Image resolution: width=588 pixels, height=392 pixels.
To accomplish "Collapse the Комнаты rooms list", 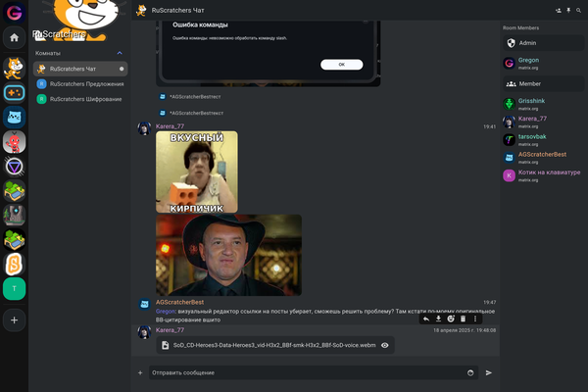I will pyautogui.click(x=120, y=53).
